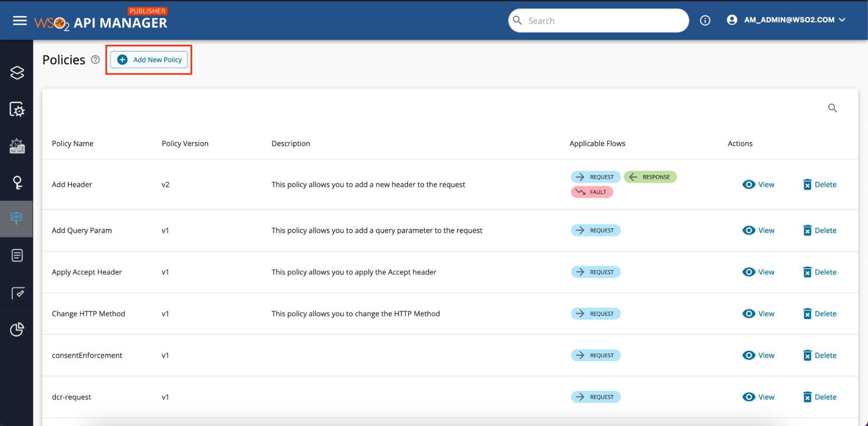Click the red FAULT chip on Add Header
Viewport: 868px width, 426px height.
coord(592,192)
